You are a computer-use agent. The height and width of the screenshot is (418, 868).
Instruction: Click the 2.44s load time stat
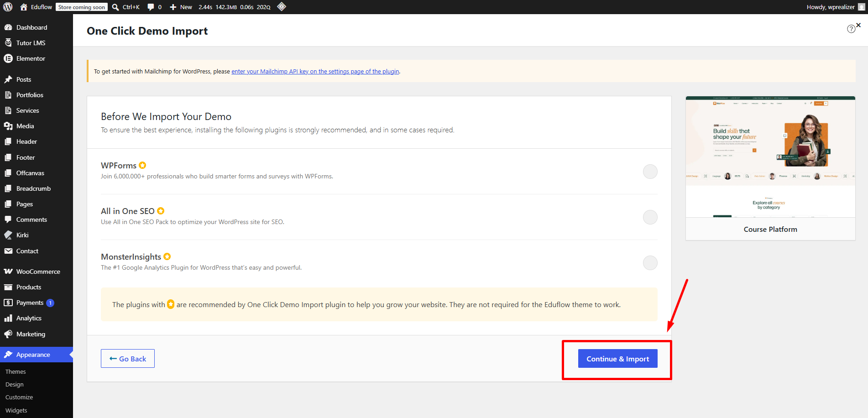(205, 7)
